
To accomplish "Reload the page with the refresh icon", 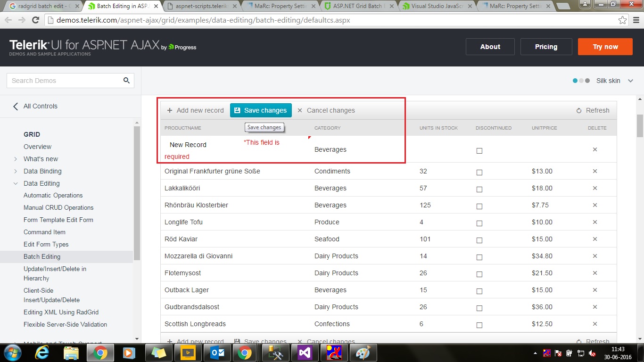I will 35,20.
